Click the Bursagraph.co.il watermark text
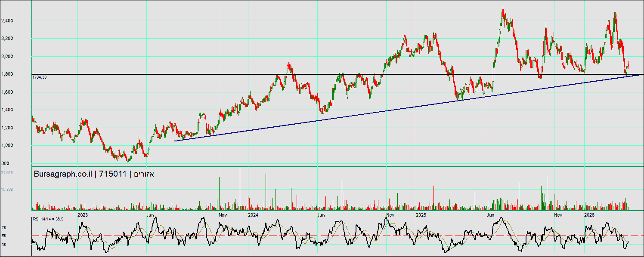 click(x=63, y=174)
